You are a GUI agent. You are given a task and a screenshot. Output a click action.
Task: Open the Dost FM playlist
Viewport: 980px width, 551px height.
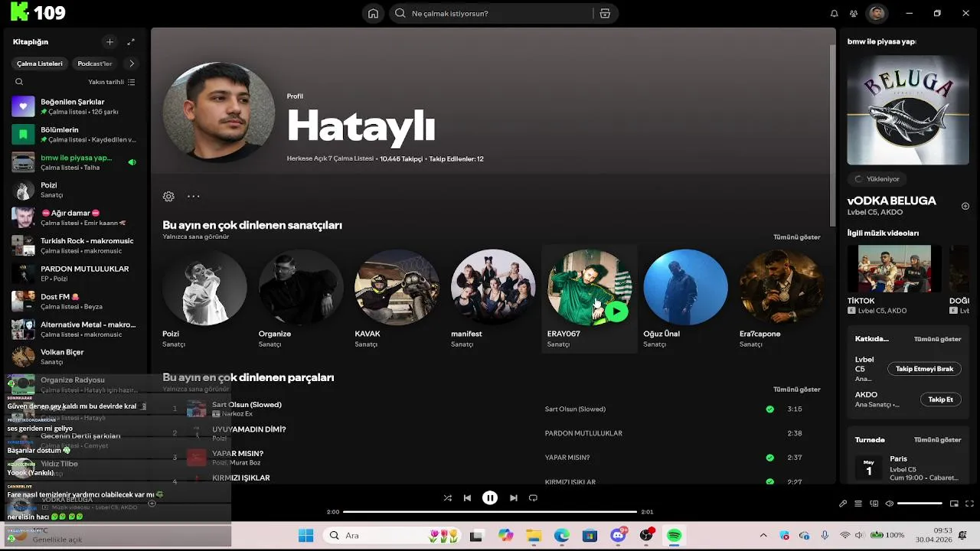tap(74, 302)
